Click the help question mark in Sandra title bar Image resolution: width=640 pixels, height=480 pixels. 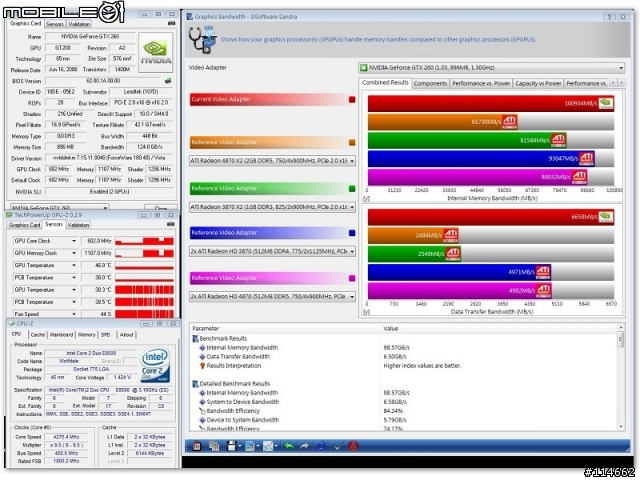click(x=610, y=17)
